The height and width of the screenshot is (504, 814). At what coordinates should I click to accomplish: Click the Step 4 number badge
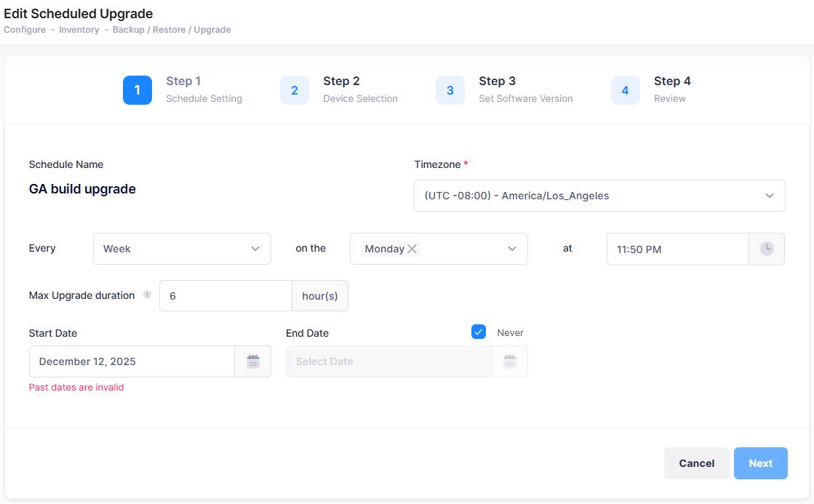(x=626, y=90)
